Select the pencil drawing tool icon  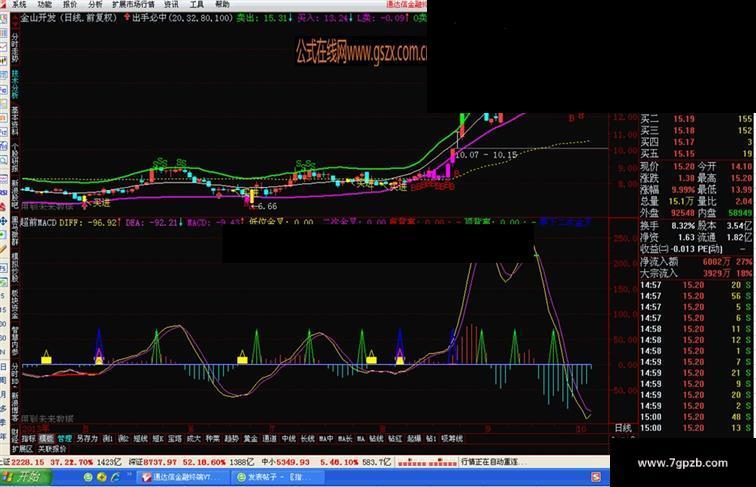3,250
